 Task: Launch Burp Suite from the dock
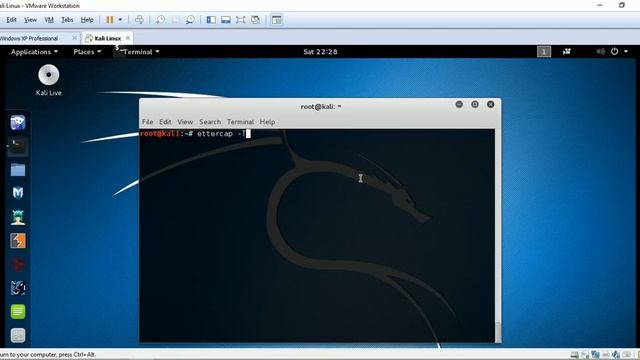coord(18,240)
